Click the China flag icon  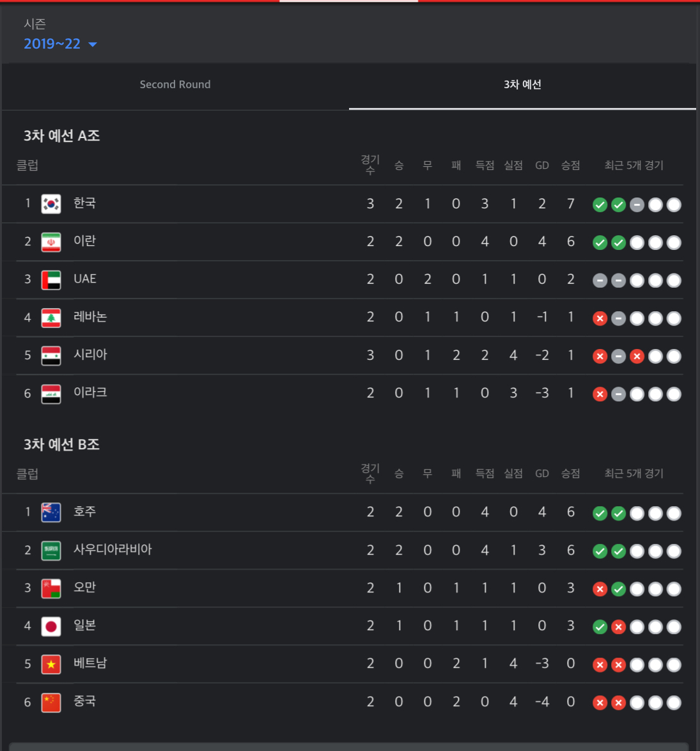point(51,702)
